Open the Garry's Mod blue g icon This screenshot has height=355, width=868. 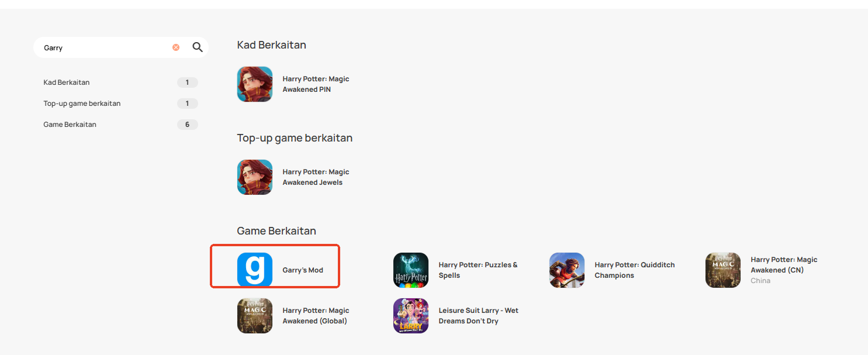[x=255, y=270]
